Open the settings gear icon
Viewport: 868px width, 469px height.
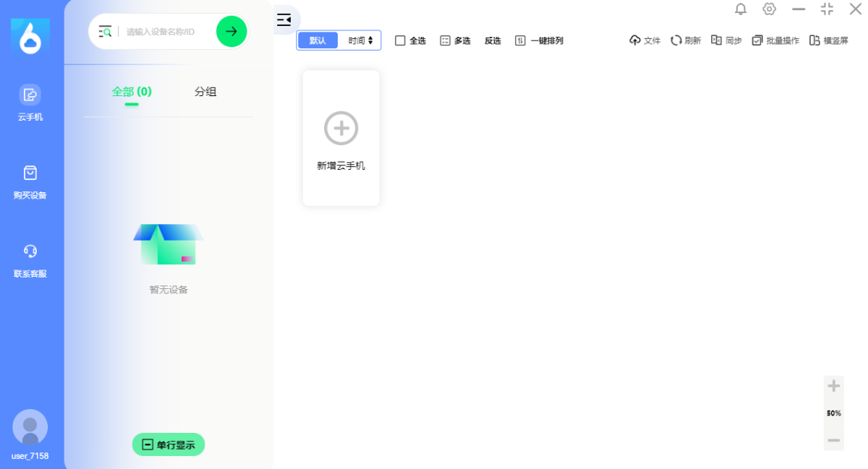coord(769,9)
